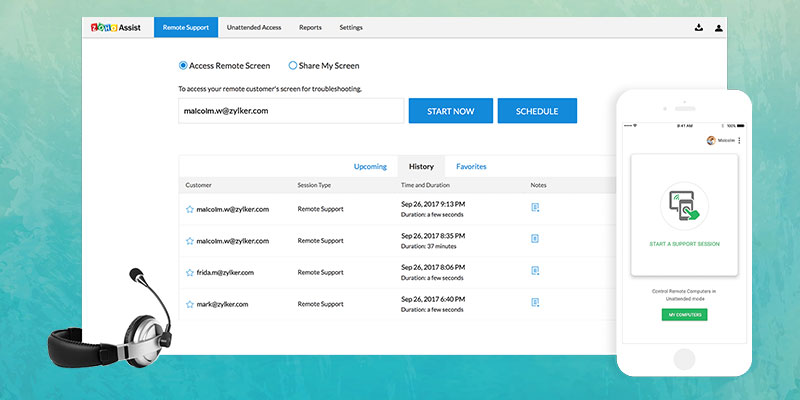Viewport: 800px width, 400px height.
Task: Open the user profile icon
Action: coord(719,28)
